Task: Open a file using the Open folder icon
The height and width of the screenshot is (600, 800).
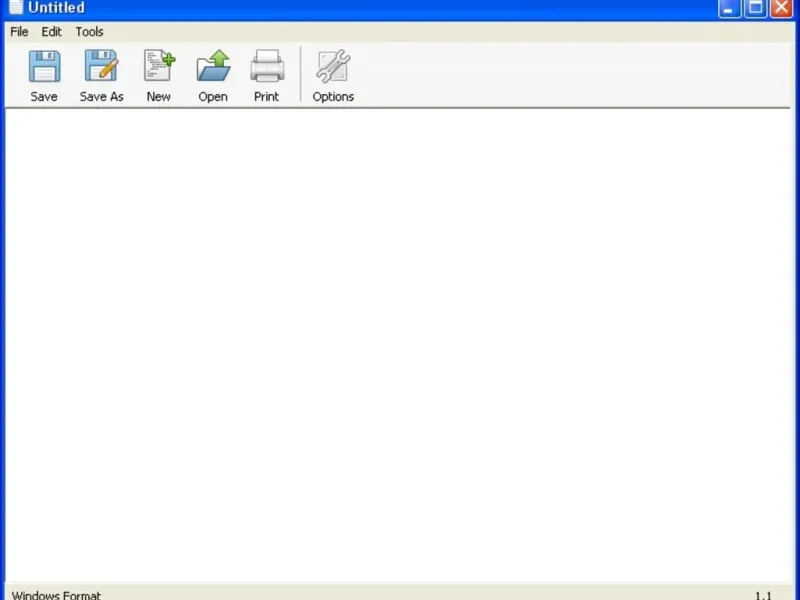Action: [x=213, y=65]
